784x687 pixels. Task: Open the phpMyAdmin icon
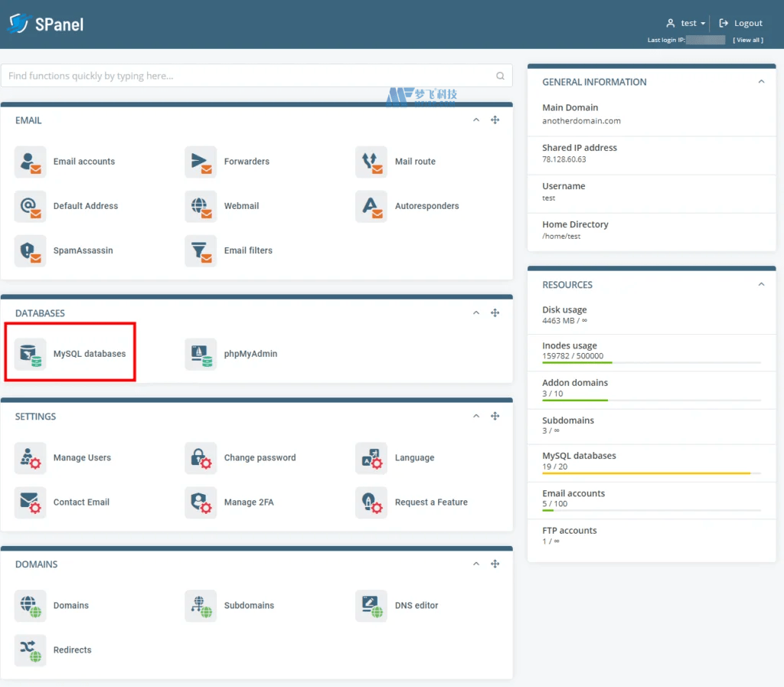201,354
